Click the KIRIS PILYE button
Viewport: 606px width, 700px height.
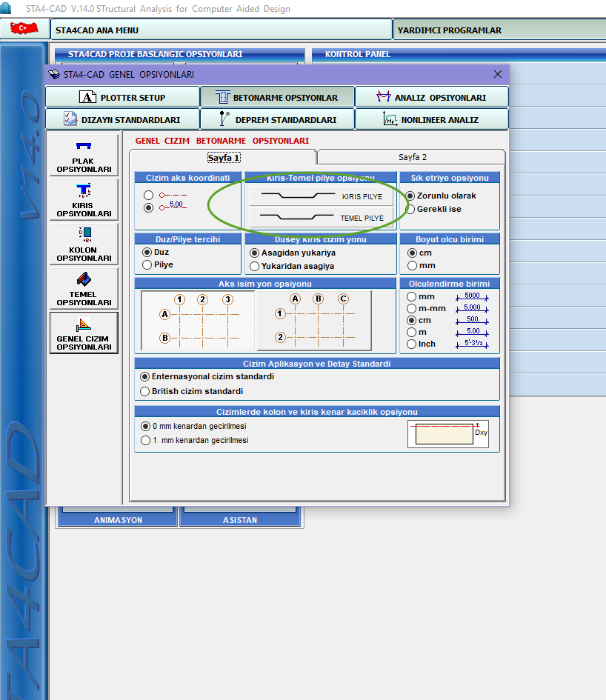point(321,196)
